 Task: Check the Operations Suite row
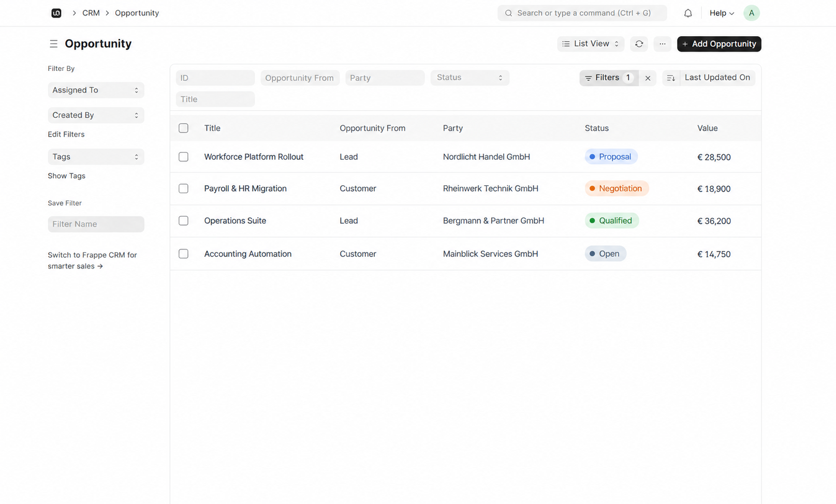[184, 221]
